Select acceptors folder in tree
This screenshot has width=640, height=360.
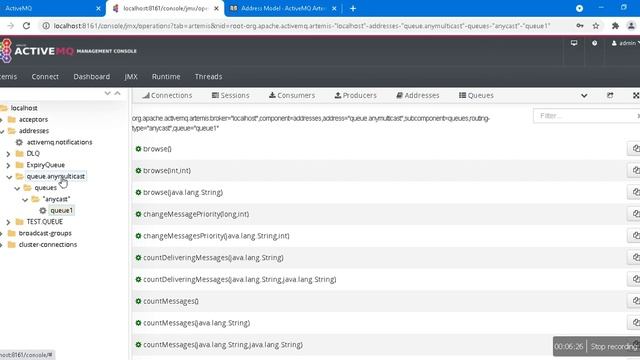tap(33, 120)
